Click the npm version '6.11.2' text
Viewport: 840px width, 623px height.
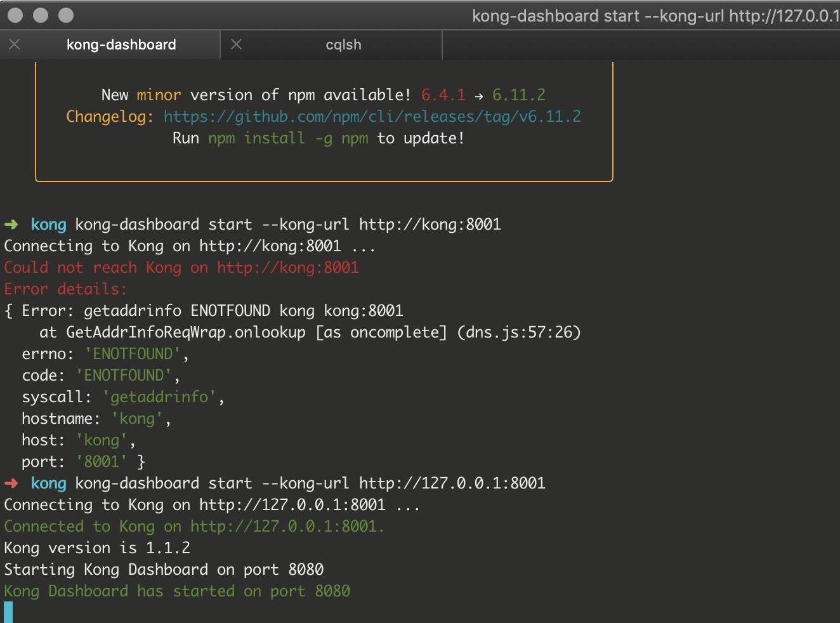tap(519, 95)
